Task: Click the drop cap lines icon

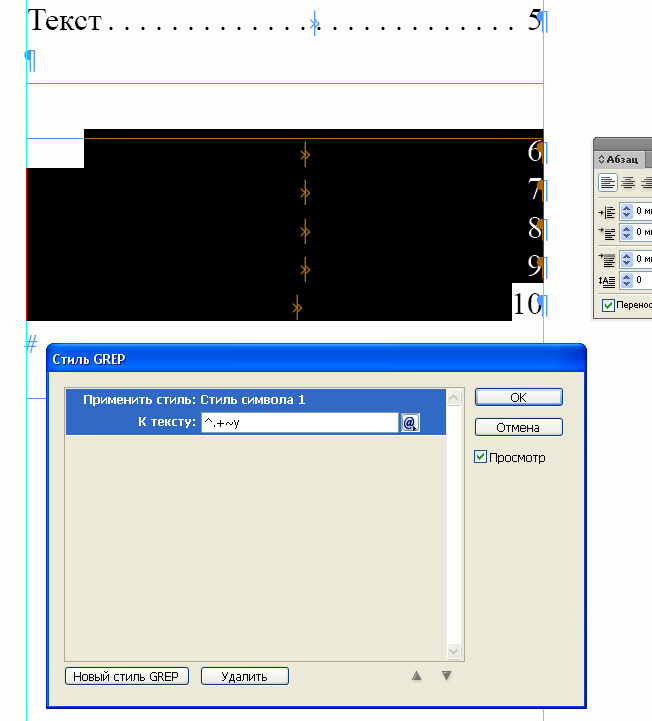Action: [x=607, y=280]
